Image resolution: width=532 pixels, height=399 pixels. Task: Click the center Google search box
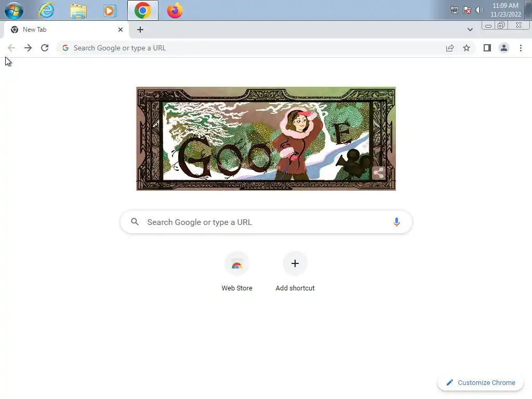coord(266,222)
